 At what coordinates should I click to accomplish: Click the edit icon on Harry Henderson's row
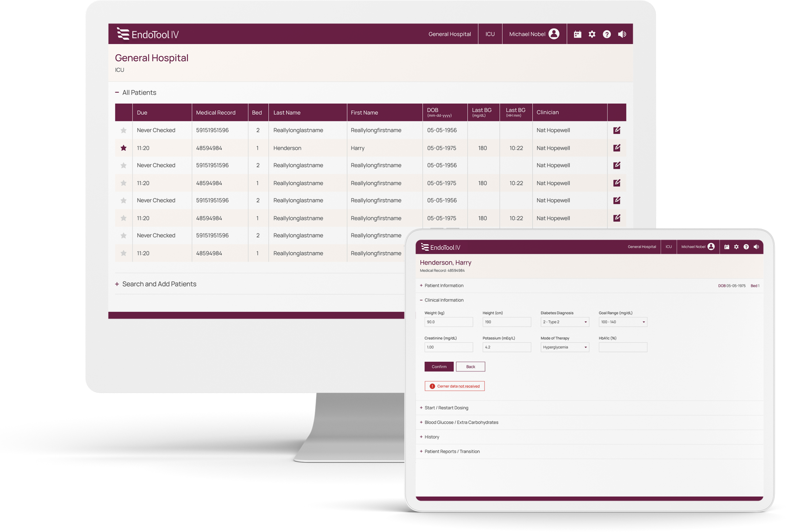pyautogui.click(x=617, y=148)
